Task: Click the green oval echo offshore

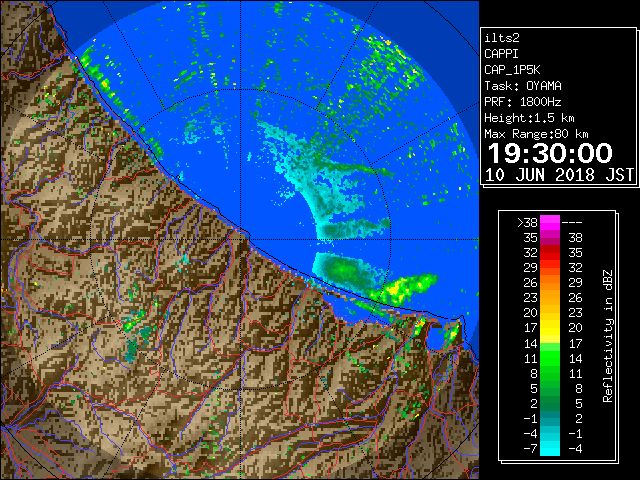Action: (x=347, y=269)
